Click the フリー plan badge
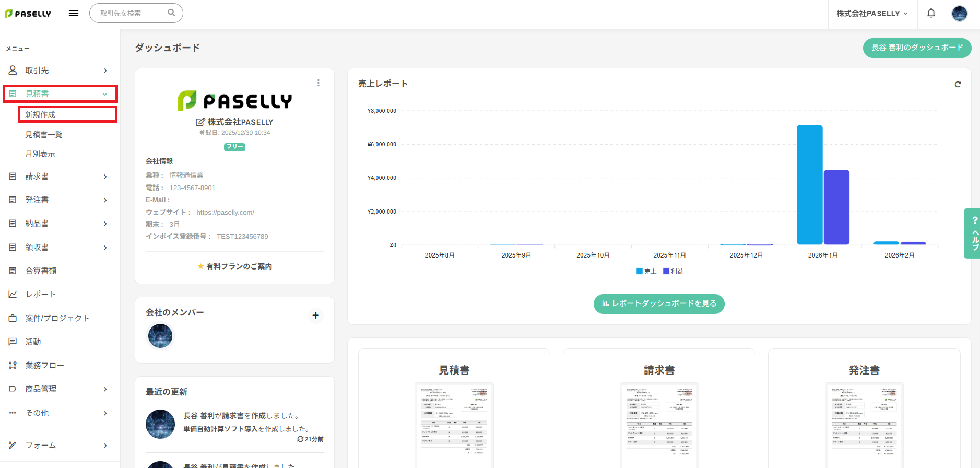 [x=234, y=147]
